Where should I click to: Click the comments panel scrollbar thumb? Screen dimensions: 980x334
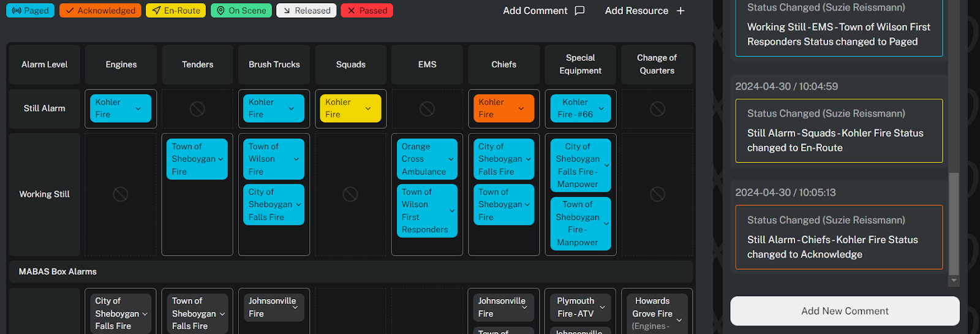click(954, 224)
